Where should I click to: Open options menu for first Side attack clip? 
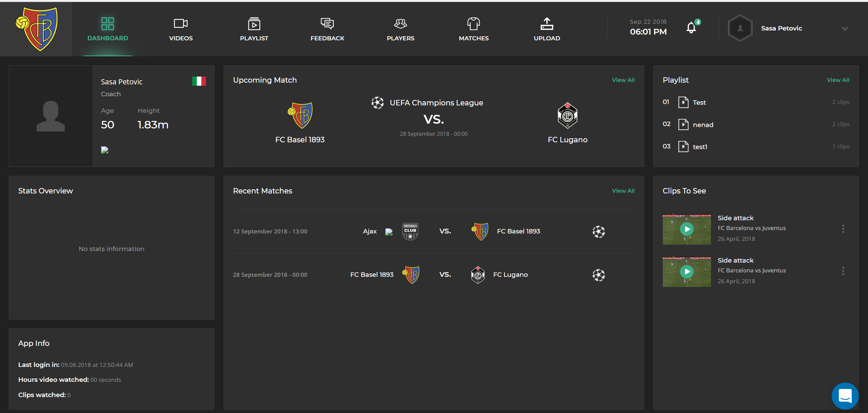click(x=843, y=229)
